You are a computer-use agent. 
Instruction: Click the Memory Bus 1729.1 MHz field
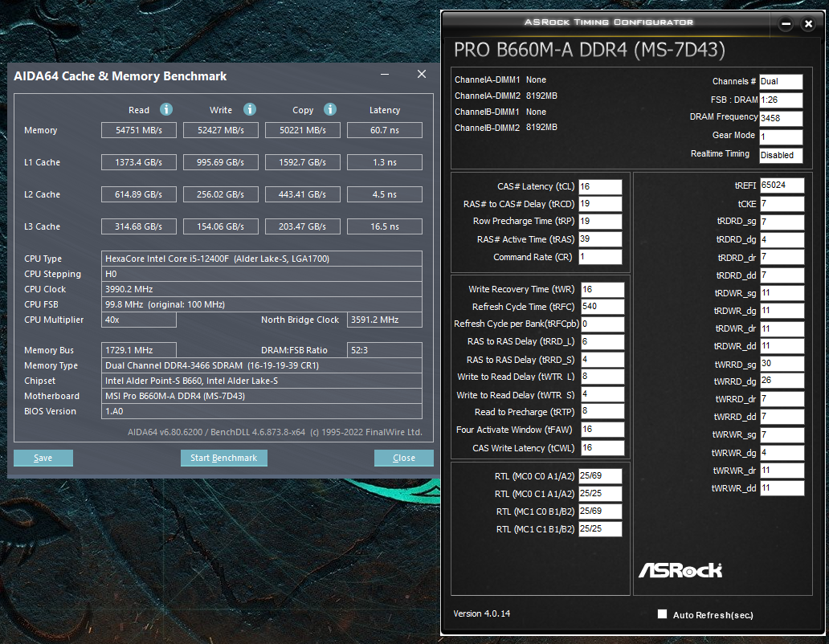coord(139,350)
